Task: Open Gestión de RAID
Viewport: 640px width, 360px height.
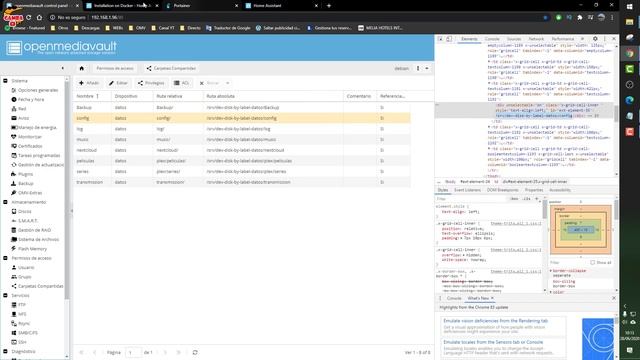Action: [34, 230]
